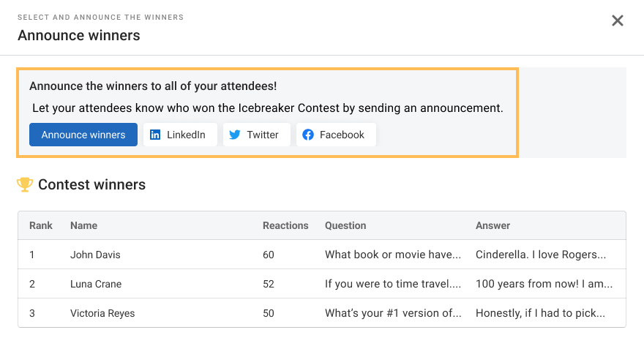The width and height of the screenshot is (644, 357).
Task: Click John Davis's truncated Cinderella answer
Action: click(541, 255)
